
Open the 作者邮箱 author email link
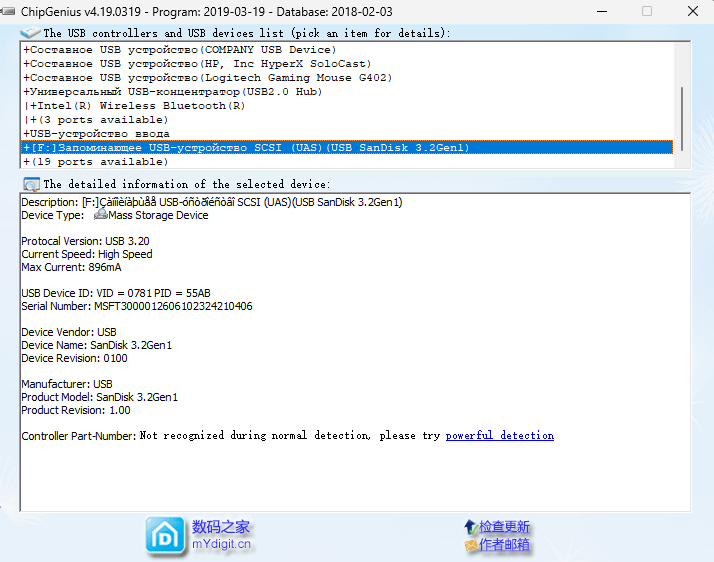pos(504,545)
